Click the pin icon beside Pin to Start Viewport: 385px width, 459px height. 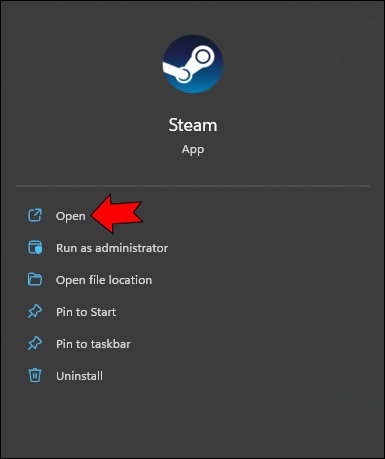(x=35, y=311)
